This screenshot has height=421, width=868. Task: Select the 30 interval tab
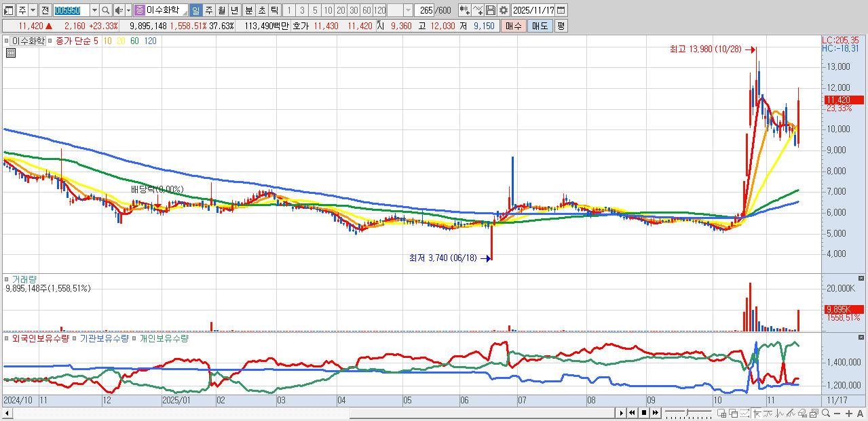353,10
